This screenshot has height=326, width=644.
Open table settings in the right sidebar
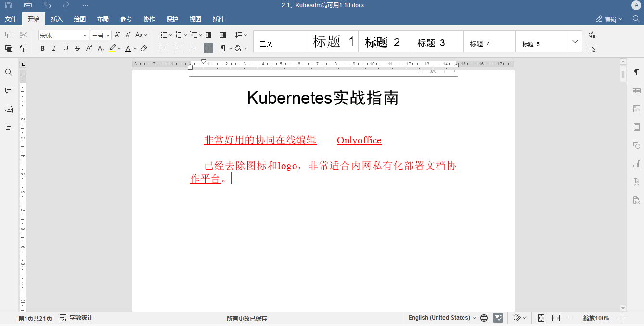(x=637, y=91)
